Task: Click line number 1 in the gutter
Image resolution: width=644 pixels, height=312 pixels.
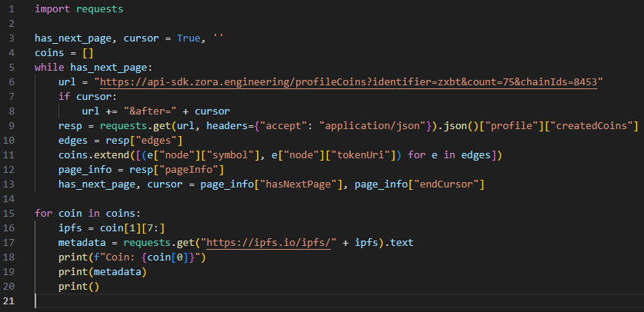Action: pyautogui.click(x=12, y=9)
